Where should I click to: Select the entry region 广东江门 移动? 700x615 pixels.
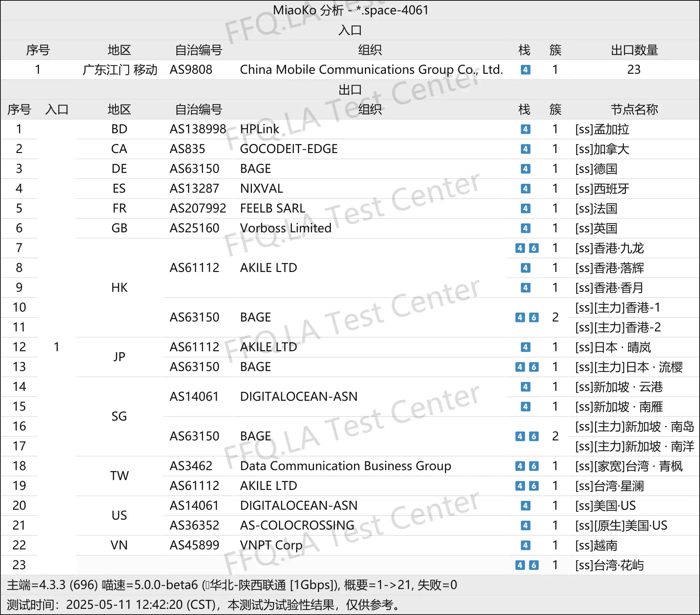[120, 70]
